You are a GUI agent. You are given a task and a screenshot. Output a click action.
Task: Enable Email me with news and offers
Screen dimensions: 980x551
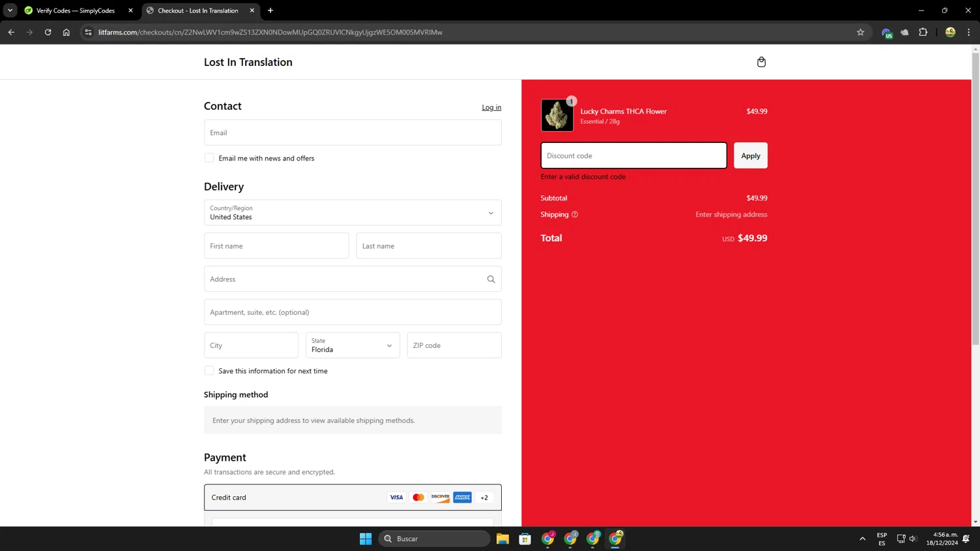[209, 158]
